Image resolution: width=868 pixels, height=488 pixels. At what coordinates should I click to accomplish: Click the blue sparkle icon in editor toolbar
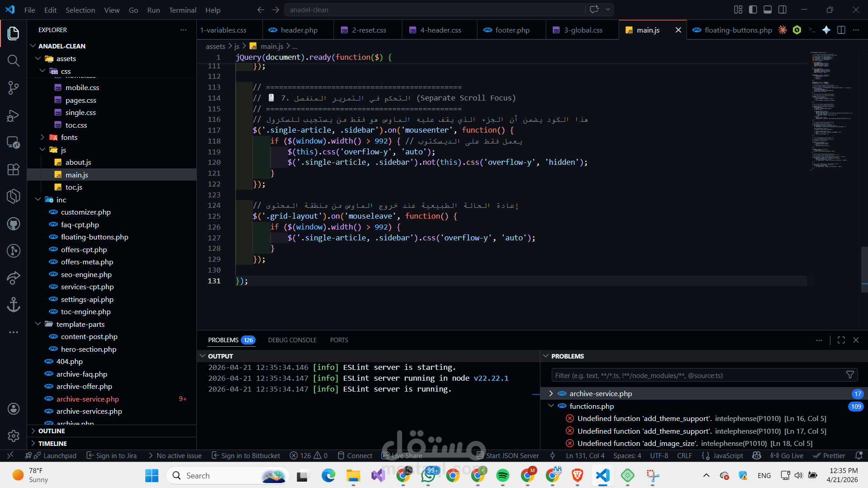(826, 30)
